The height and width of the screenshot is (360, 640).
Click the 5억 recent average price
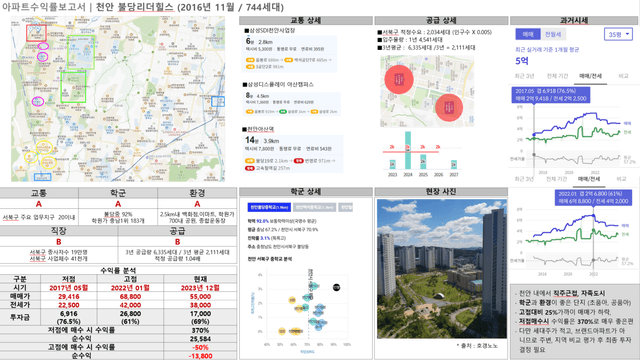[522, 61]
